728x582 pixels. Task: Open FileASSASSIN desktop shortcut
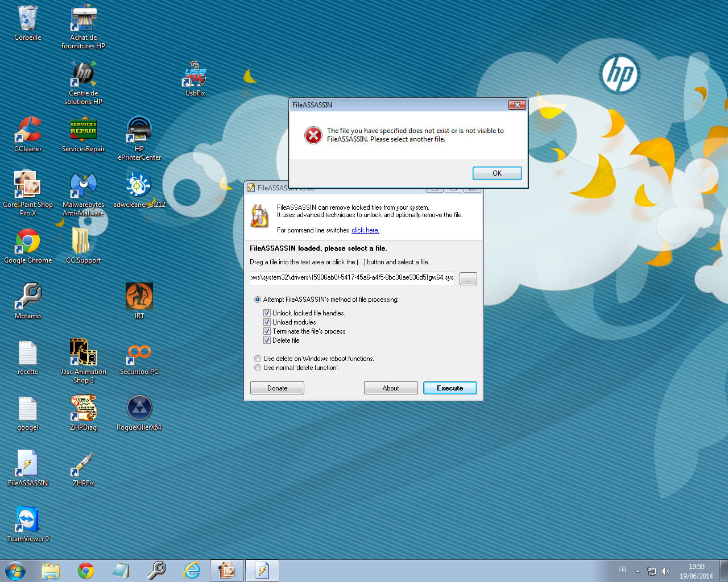pos(28,469)
